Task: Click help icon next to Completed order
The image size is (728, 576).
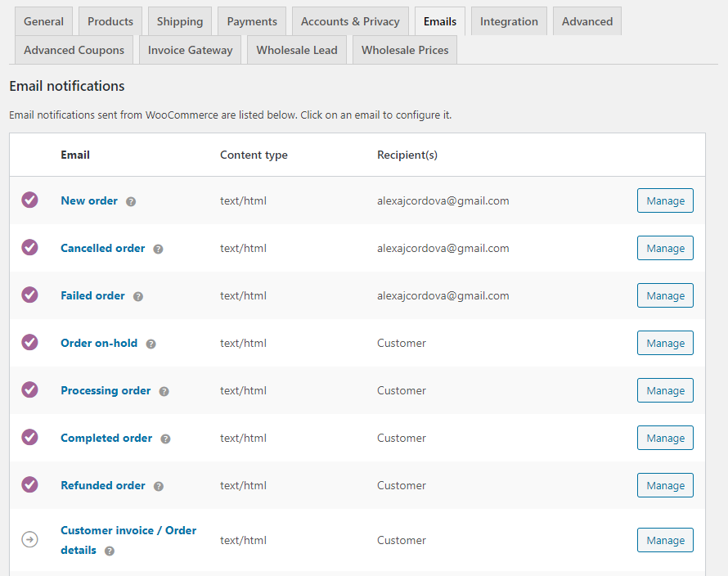Action: [165, 439]
